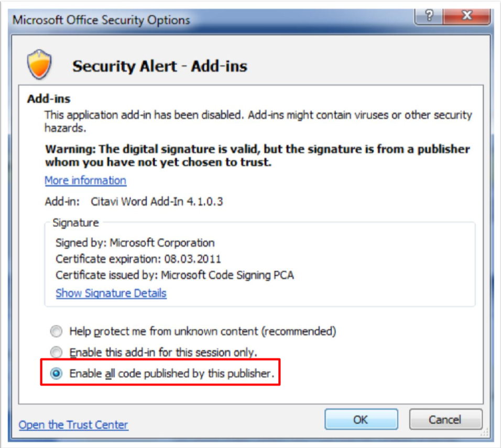Open the Trust Center link
501x448 pixels.
[73, 425]
